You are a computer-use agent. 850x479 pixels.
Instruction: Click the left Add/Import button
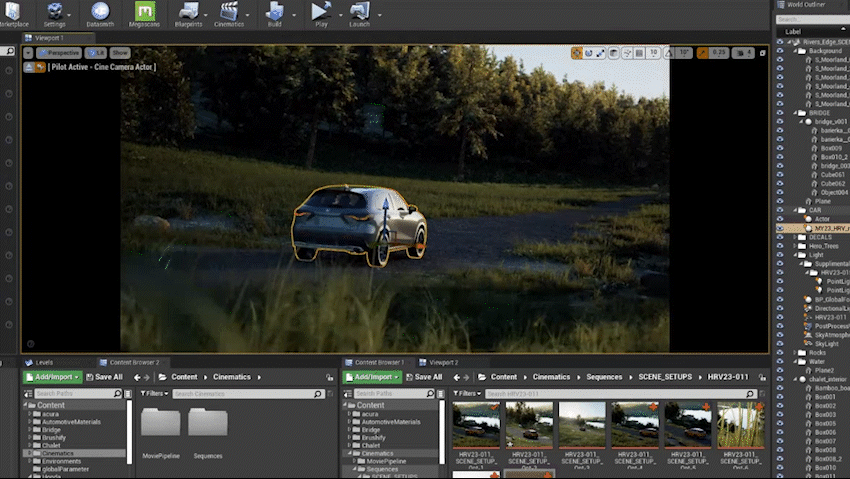tap(52, 377)
